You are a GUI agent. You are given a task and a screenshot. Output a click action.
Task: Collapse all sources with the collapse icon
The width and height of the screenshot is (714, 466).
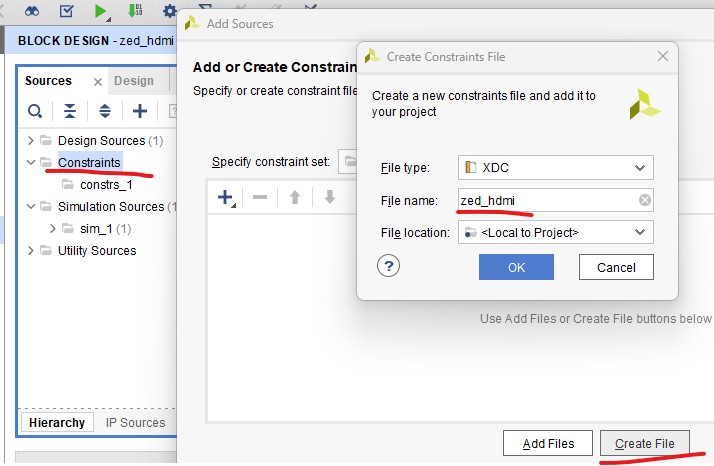(70, 111)
